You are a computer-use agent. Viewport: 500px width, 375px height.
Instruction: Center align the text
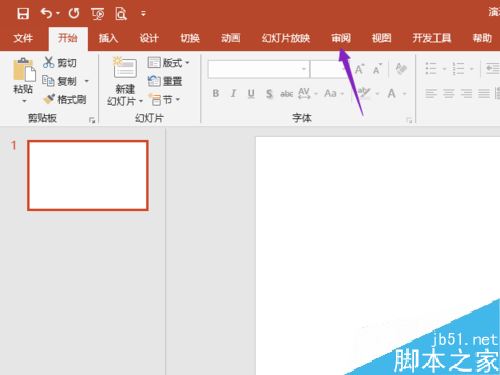449,93
